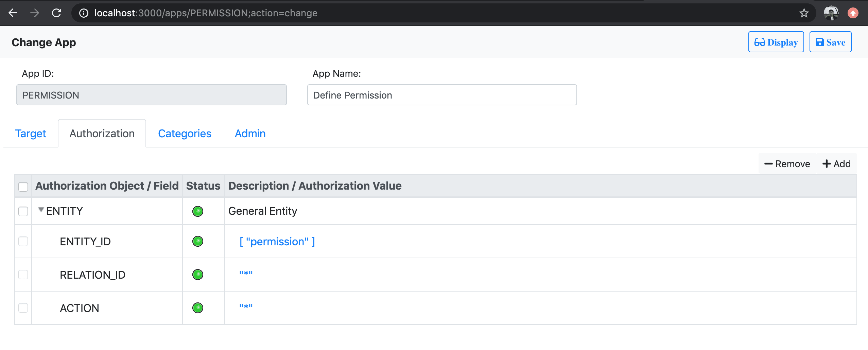Image resolution: width=868 pixels, height=350 pixels.
Task: Click the App Name label
Action: [x=337, y=73]
